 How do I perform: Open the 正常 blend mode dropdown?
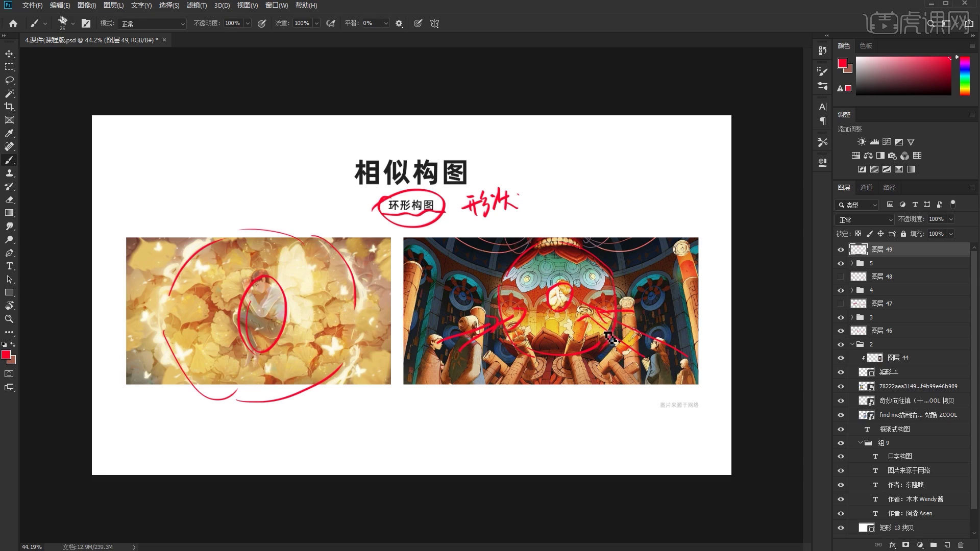864,219
